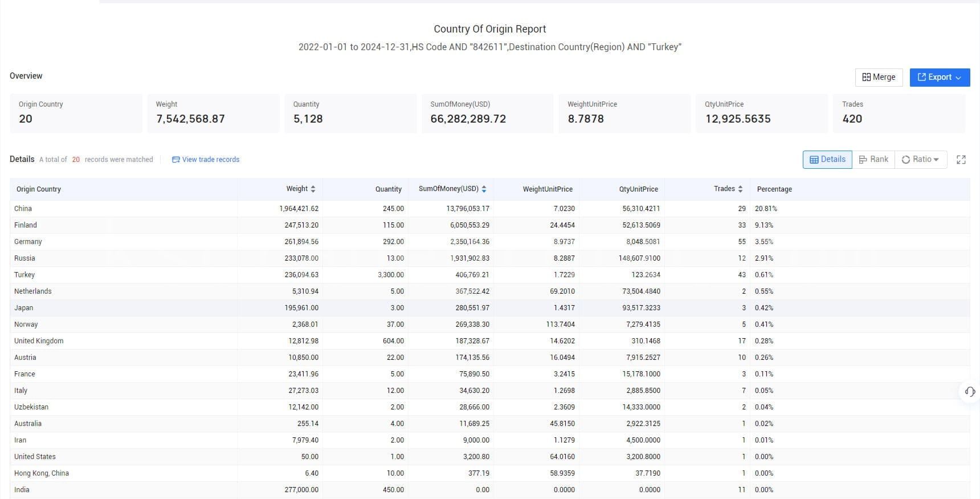980x499 pixels.
Task: Select the China row
Action: [489, 209]
